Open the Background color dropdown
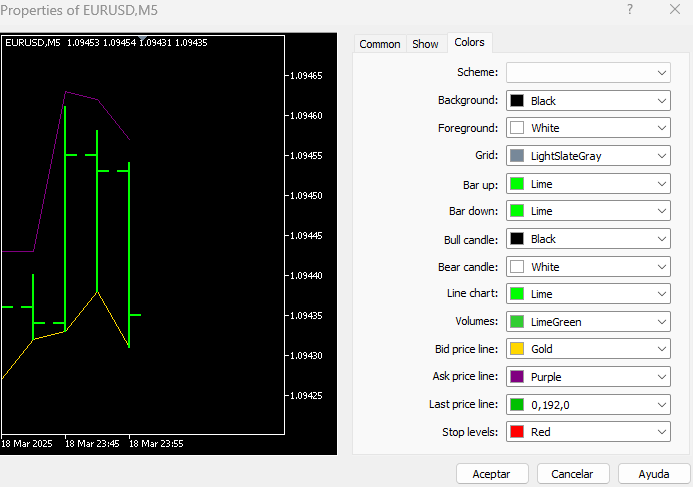 [x=588, y=101]
